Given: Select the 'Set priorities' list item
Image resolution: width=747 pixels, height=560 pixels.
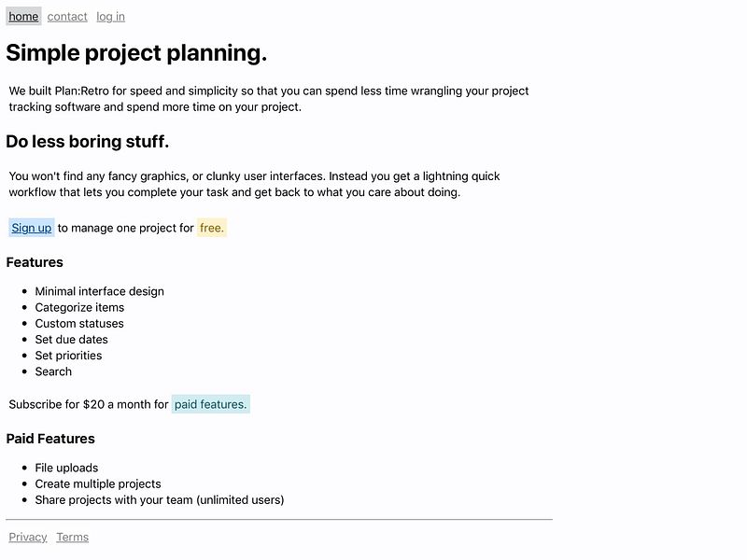Looking at the screenshot, I should coord(68,356).
